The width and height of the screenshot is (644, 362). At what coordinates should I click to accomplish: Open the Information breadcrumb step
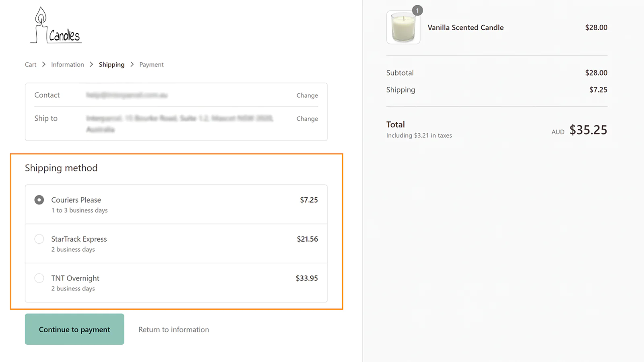[x=68, y=64]
